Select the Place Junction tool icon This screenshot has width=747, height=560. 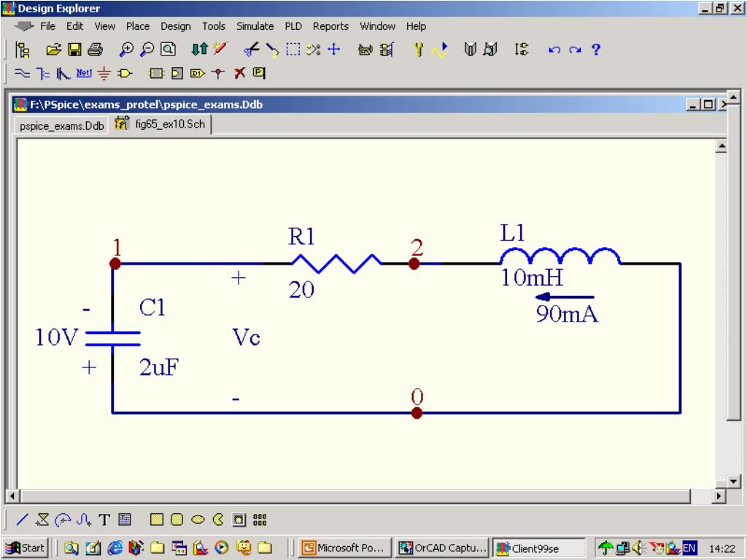click(x=218, y=74)
